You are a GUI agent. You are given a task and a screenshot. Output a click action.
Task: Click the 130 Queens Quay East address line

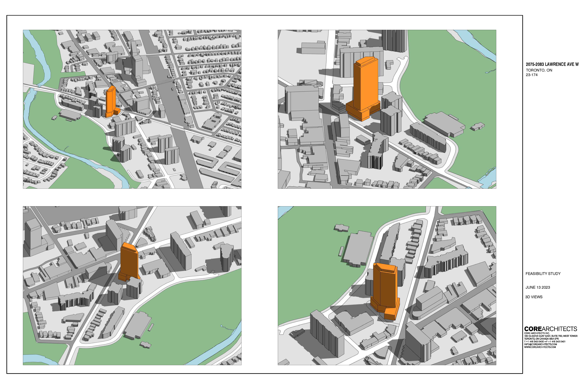[551, 336]
